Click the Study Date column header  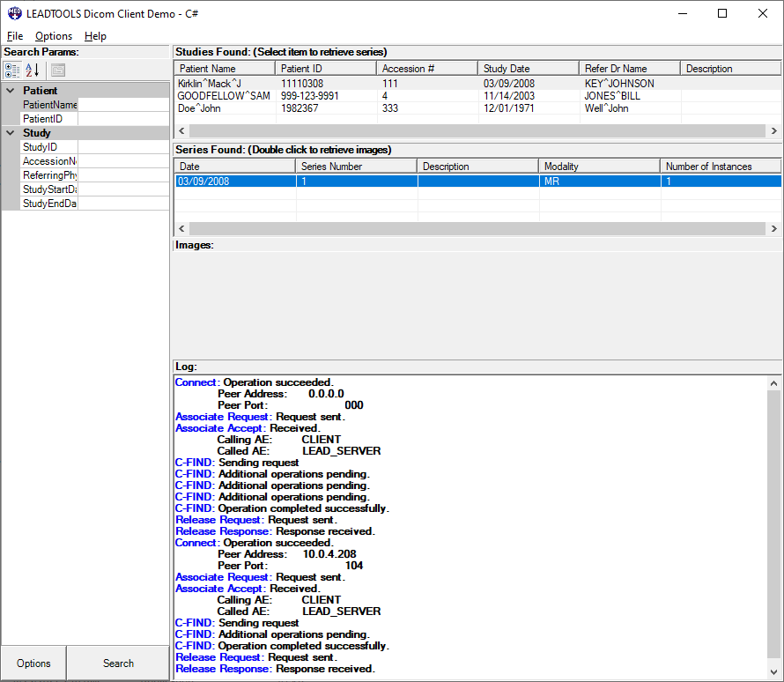tap(529, 69)
